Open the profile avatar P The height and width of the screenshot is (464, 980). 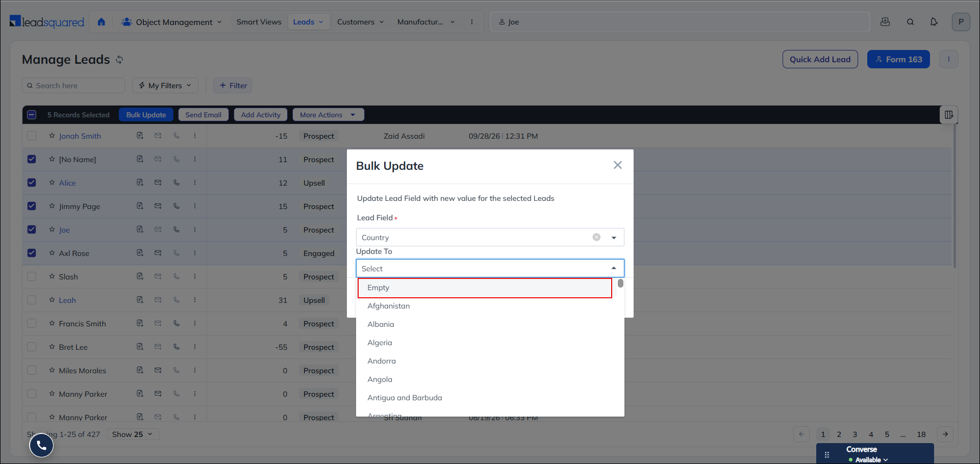pos(961,22)
